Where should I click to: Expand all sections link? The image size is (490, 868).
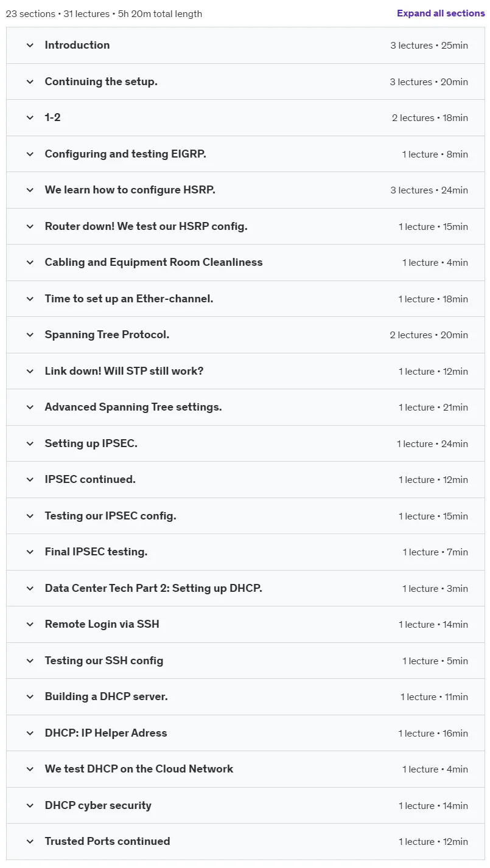point(441,13)
